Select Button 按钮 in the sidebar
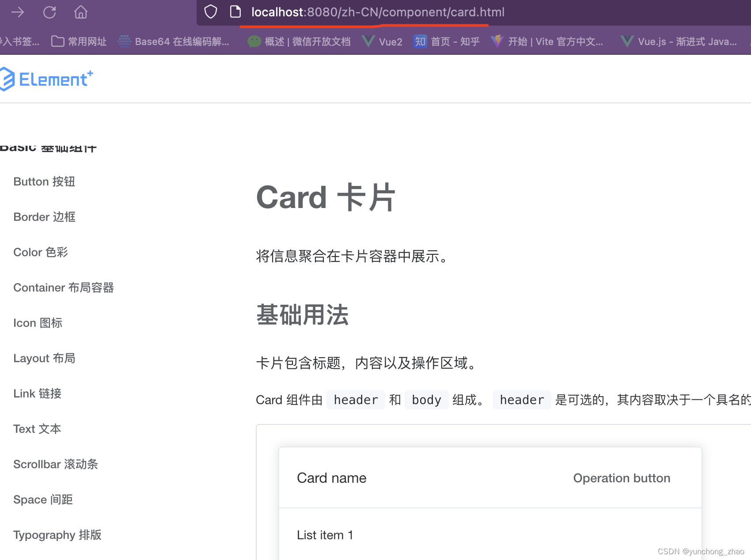Image resolution: width=751 pixels, height=560 pixels. [x=44, y=182]
